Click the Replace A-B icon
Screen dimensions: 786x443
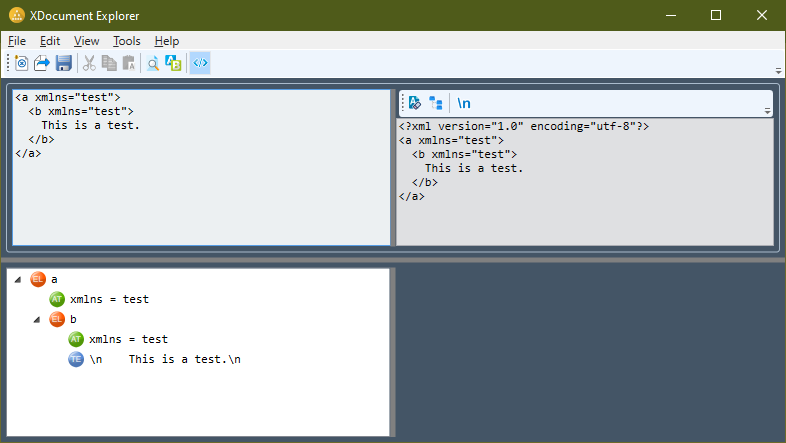tap(173, 63)
